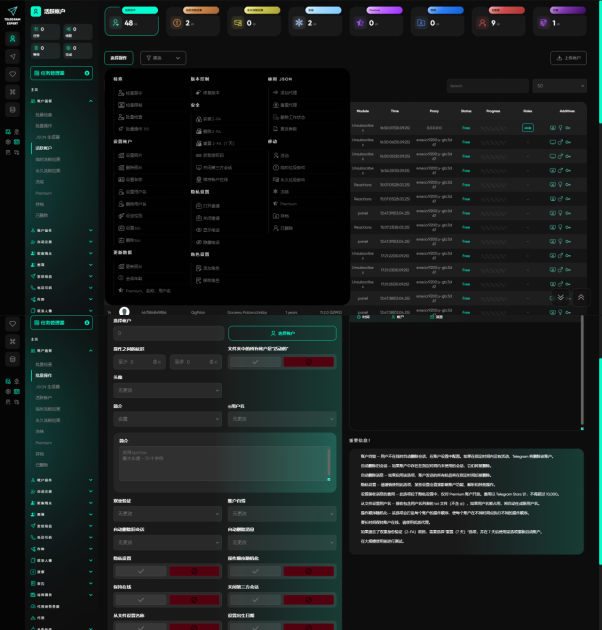The image size is (602, 630).
Task: Select the snowflake frozen accounts stat card
Action: pos(320,21)
